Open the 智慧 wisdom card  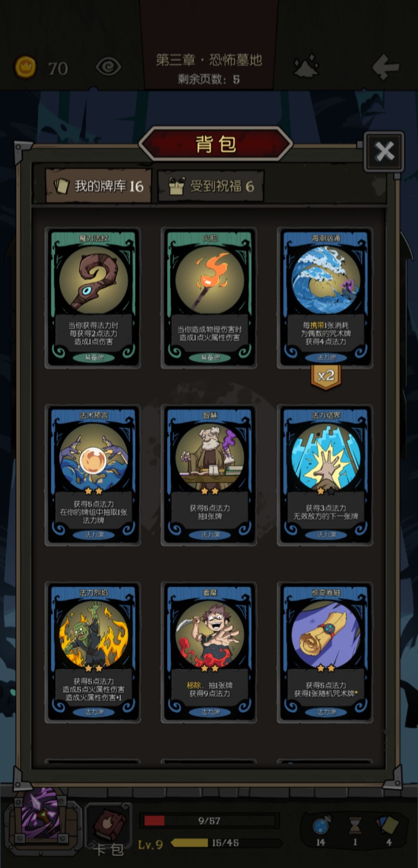[x=209, y=475]
